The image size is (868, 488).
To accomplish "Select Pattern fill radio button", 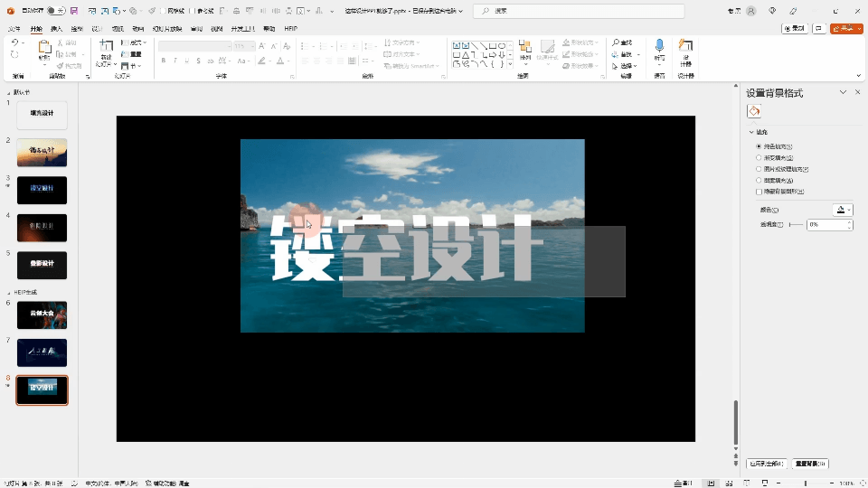I will tap(759, 181).
